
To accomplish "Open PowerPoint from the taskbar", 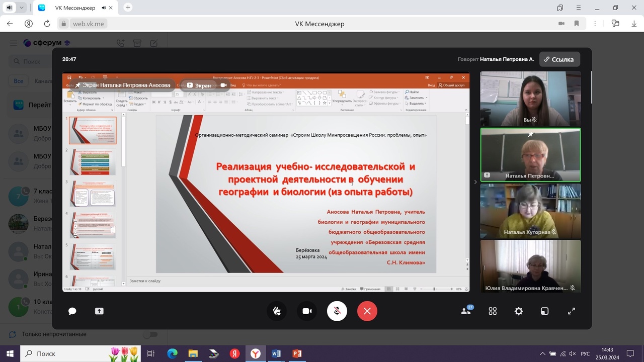I will tap(297, 353).
